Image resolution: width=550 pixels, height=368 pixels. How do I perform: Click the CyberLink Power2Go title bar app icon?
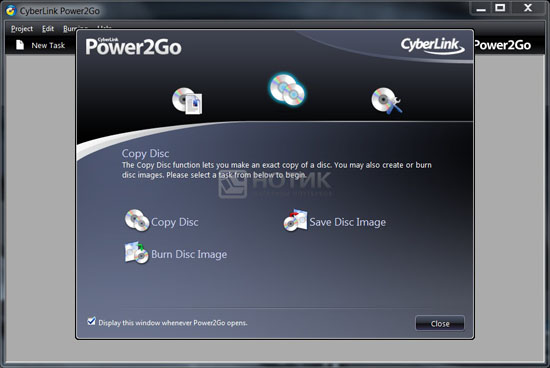(11, 11)
